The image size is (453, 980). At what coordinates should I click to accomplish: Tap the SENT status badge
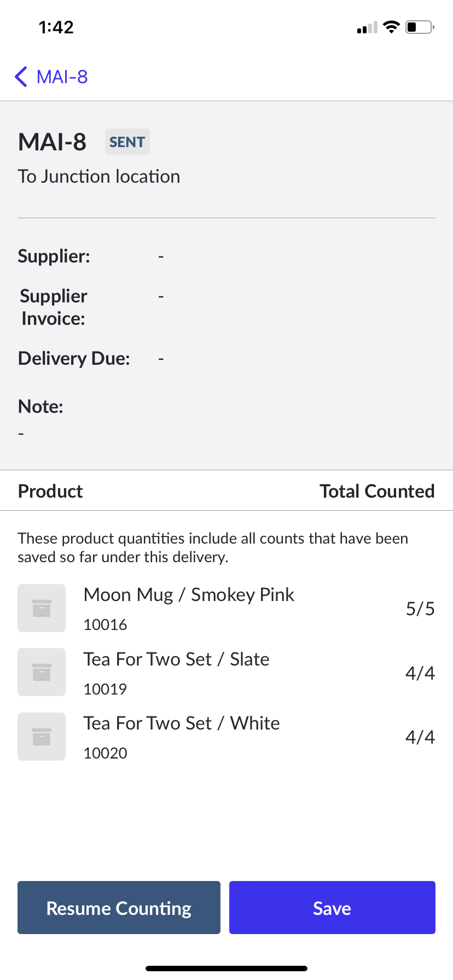click(127, 142)
